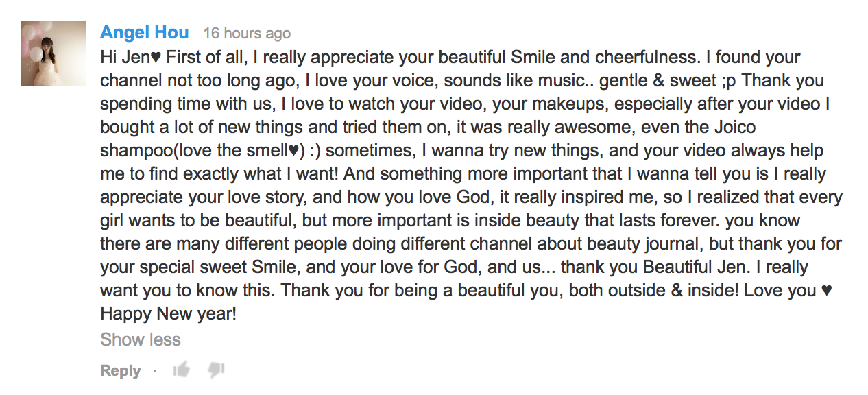Hit the Reply button under the comment
The height and width of the screenshot is (395, 868).
(121, 371)
